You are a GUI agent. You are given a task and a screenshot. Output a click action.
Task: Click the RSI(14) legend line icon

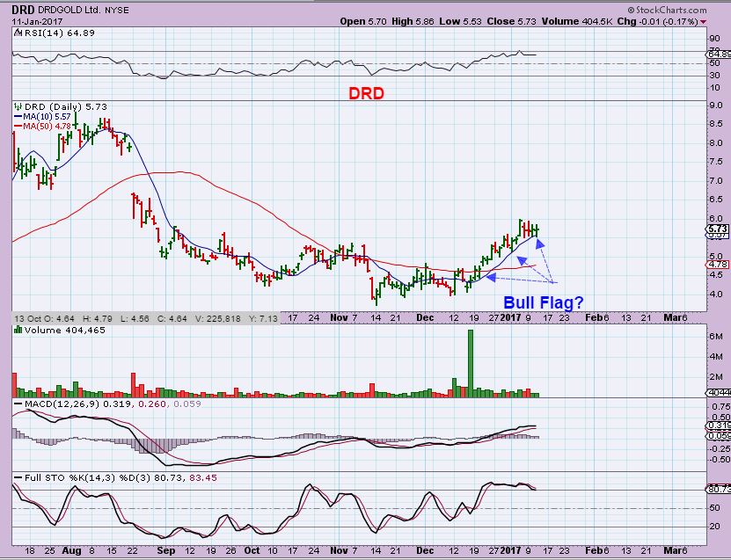pos(18,33)
